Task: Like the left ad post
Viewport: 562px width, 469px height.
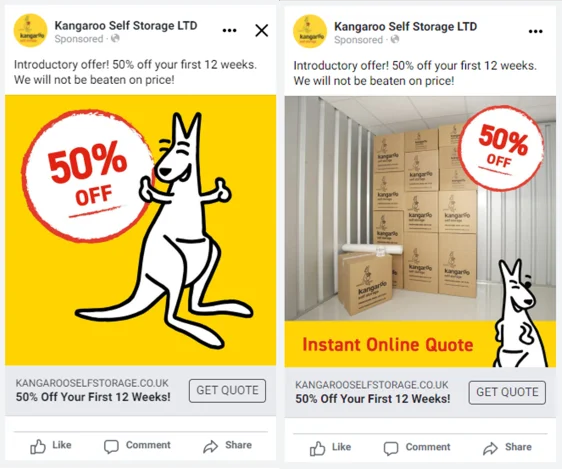Action: 51,446
